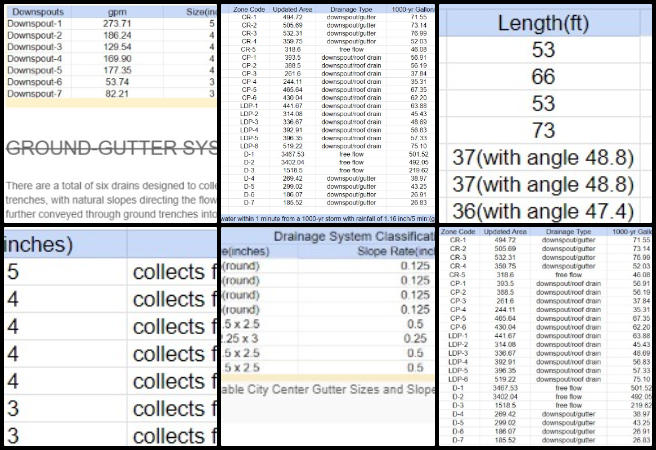The width and height of the screenshot is (656, 450).
Task: Open the Length(ft) table image
Action: tap(547, 112)
